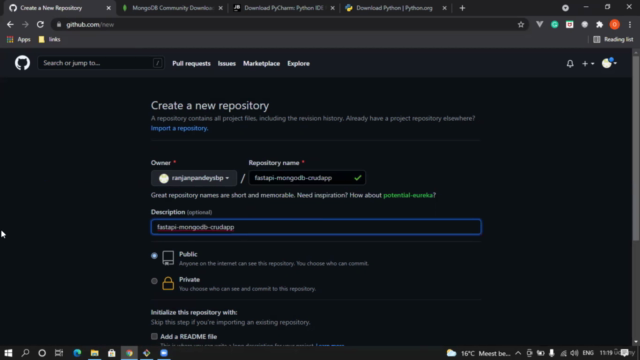Use the potential-eureka name suggestion
The height and width of the screenshot is (360, 640).
[408, 195]
